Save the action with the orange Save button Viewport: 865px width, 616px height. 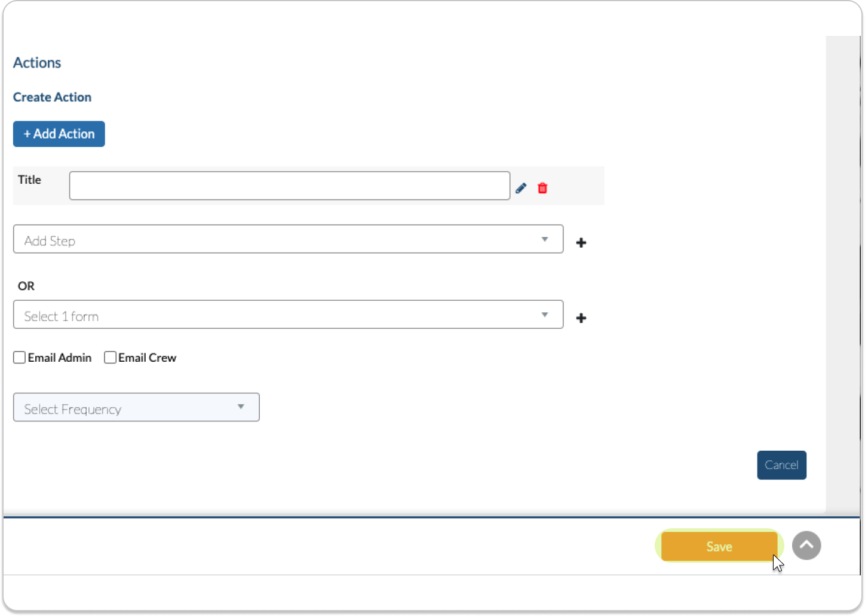point(719,546)
